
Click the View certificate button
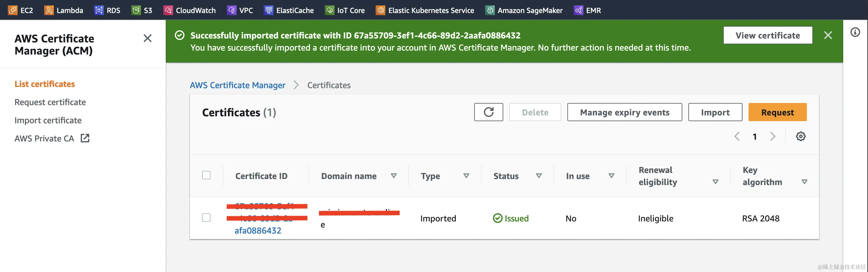tap(767, 35)
